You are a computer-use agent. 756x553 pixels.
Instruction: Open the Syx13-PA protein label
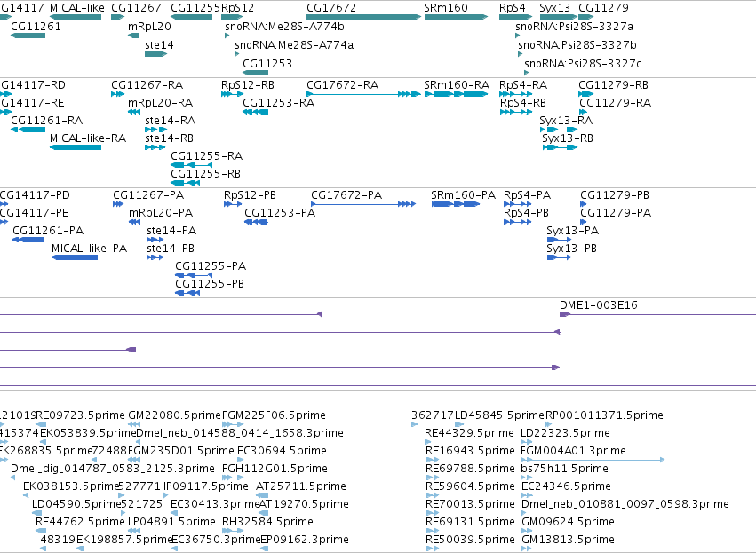(573, 231)
